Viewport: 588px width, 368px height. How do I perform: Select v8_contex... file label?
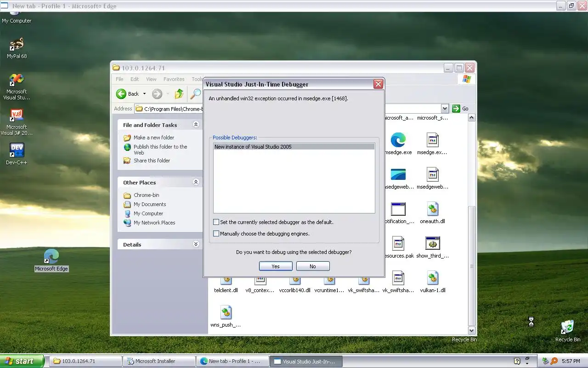point(260,290)
